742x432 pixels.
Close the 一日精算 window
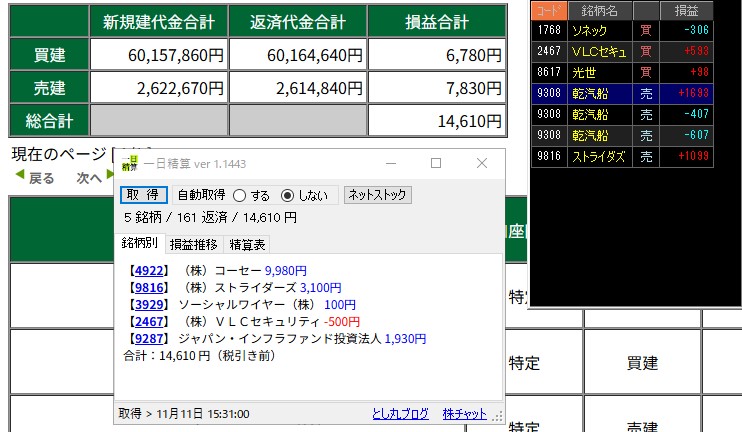tap(482, 163)
